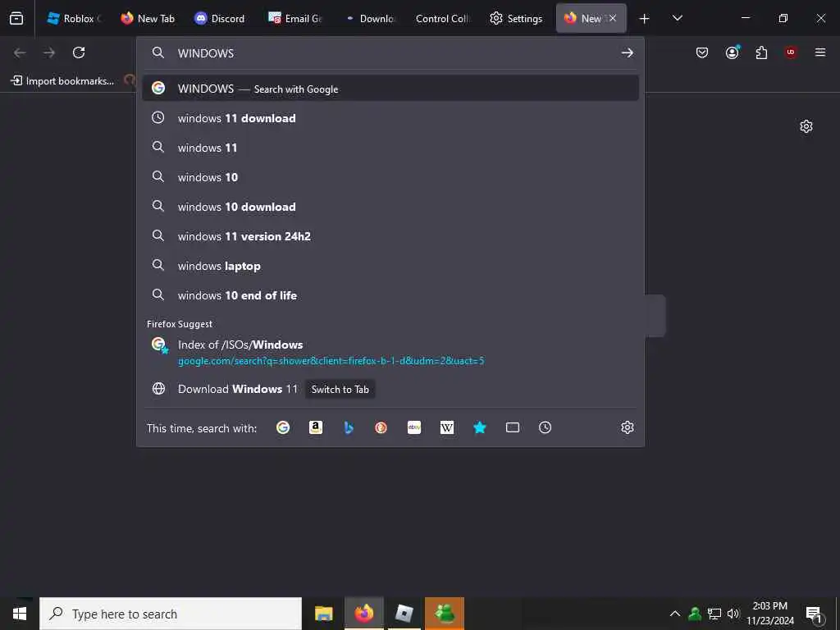Image resolution: width=840 pixels, height=630 pixels.
Task: Switch to the Discord tab
Action: (220, 18)
